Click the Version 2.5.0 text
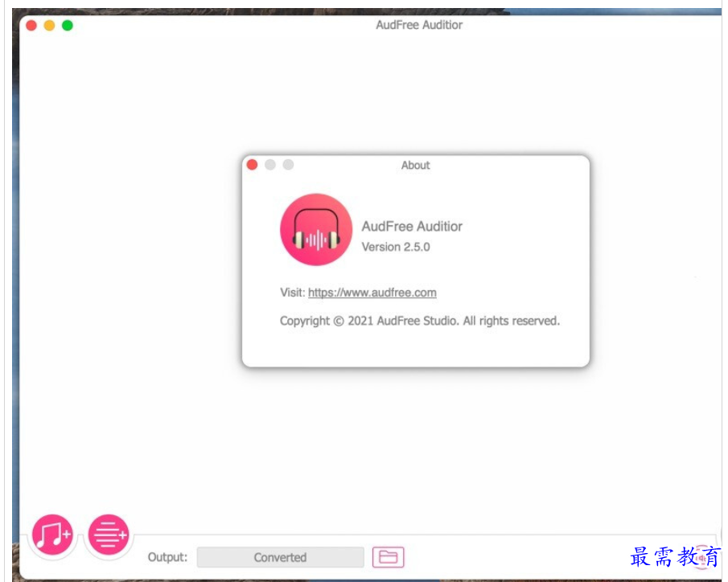The width and height of the screenshot is (728, 582). click(396, 247)
